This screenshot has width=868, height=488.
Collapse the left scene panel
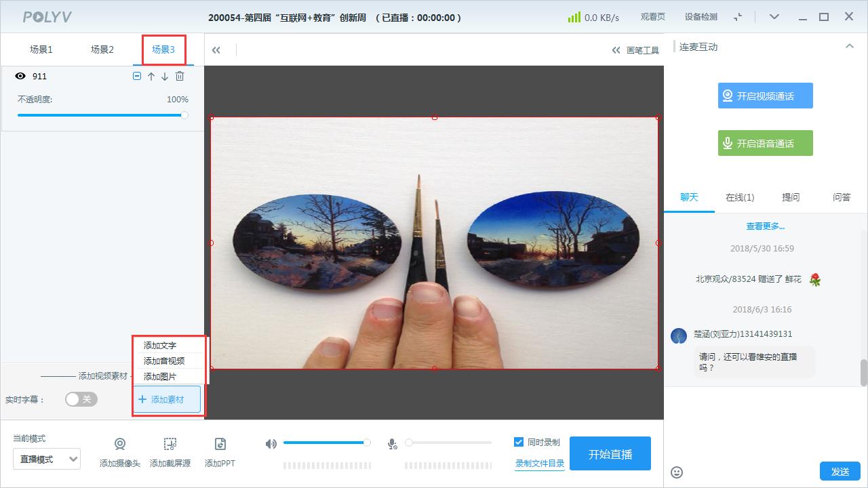tap(216, 49)
